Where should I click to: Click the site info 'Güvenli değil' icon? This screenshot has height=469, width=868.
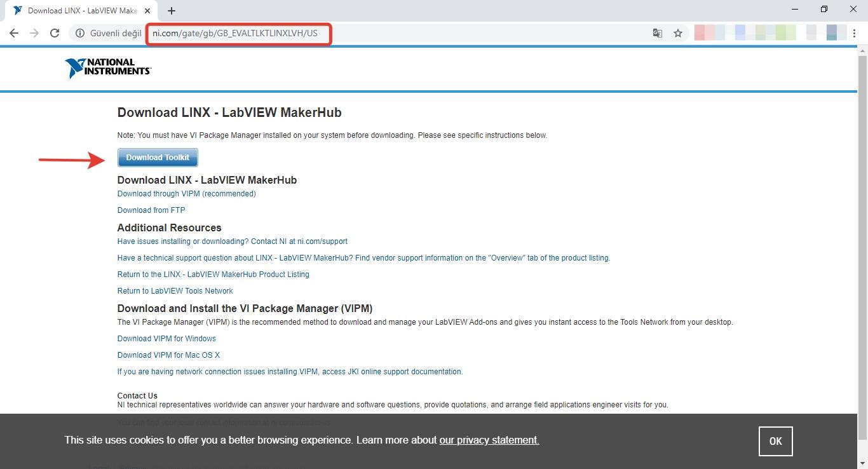[80, 33]
